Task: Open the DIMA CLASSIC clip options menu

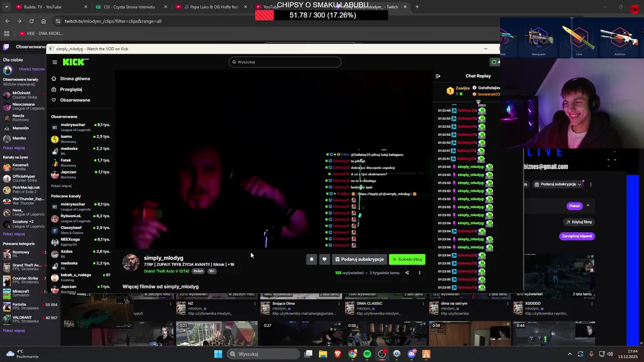Action: (423, 304)
